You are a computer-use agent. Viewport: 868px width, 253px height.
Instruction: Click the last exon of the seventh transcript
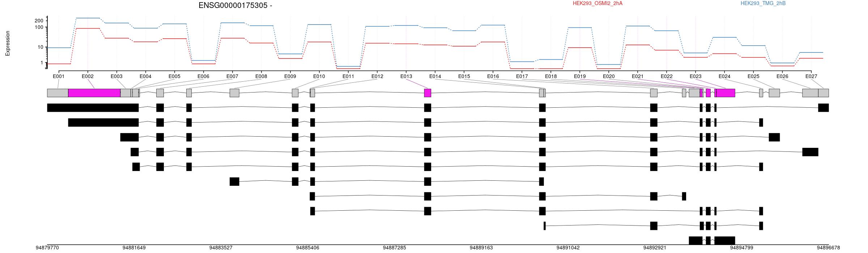point(684,196)
